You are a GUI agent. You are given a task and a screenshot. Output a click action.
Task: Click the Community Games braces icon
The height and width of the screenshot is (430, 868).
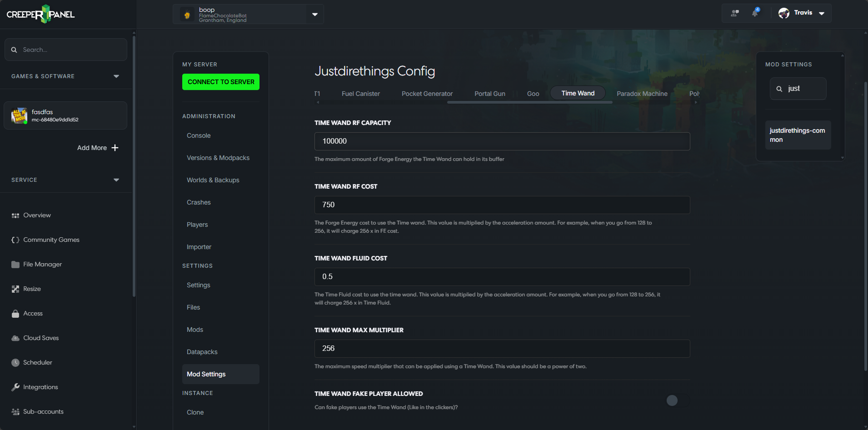(15, 240)
